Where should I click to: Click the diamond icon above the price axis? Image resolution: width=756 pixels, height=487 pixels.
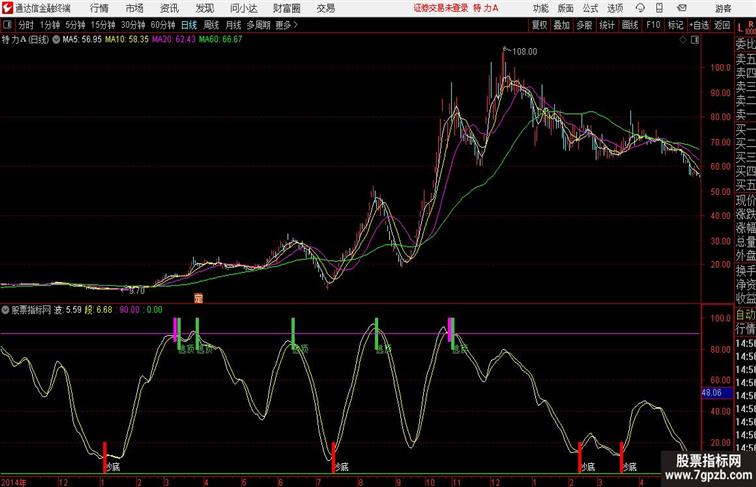click(683, 40)
